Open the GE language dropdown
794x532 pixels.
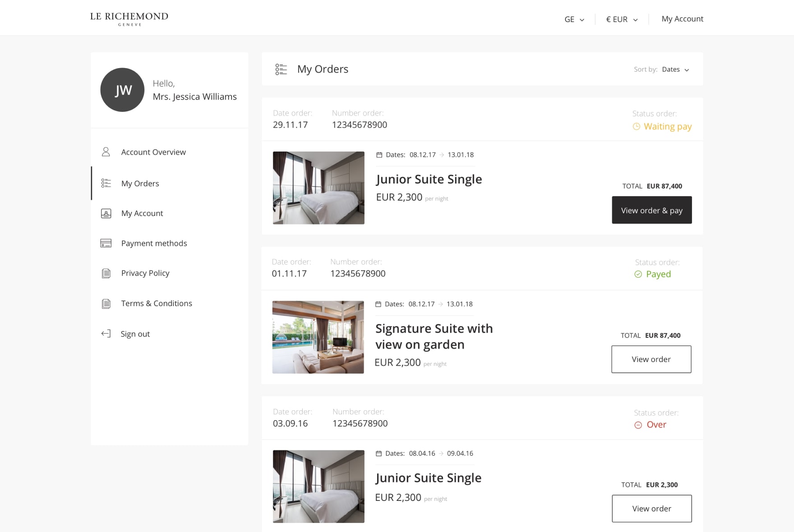coord(574,19)
